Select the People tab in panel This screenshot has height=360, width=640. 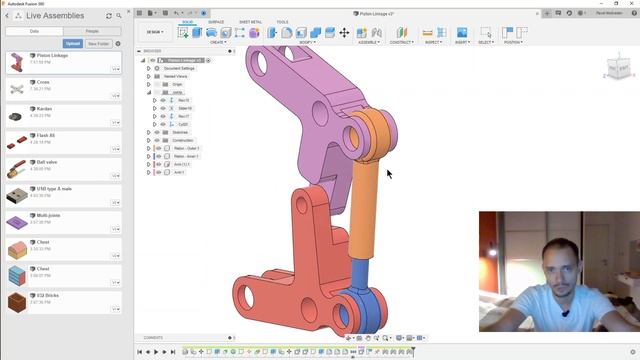point(92,31)
